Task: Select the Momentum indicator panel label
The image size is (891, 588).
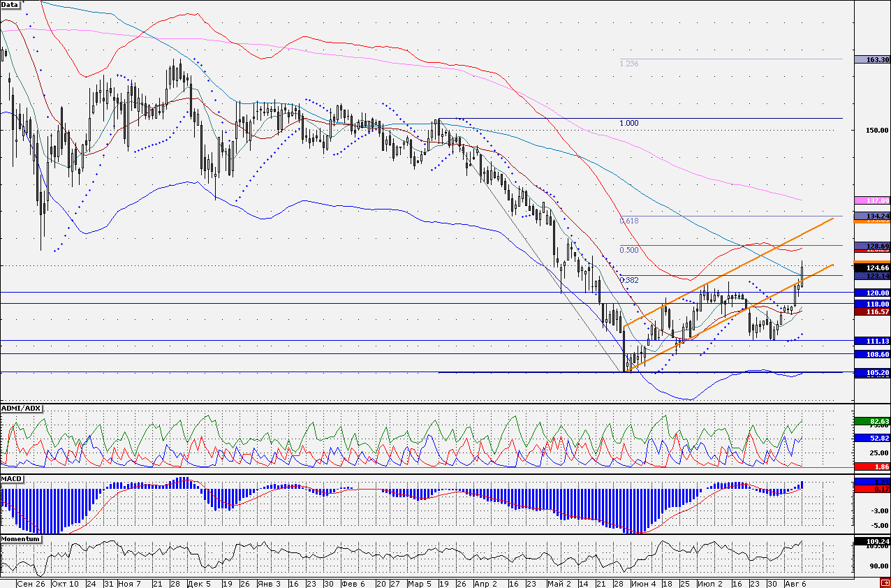Action: (x=20, y=540)
